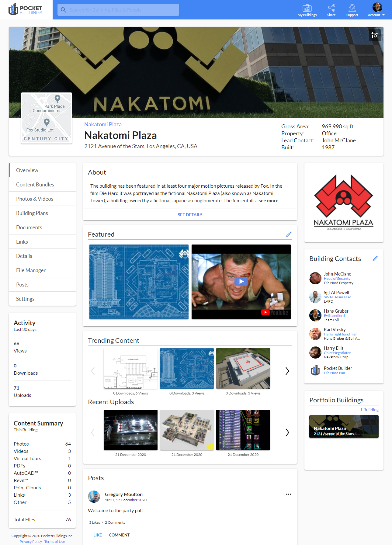The image size is (392, 545).
Task: Open the Privacy Policy link
Action: (31, 542)
